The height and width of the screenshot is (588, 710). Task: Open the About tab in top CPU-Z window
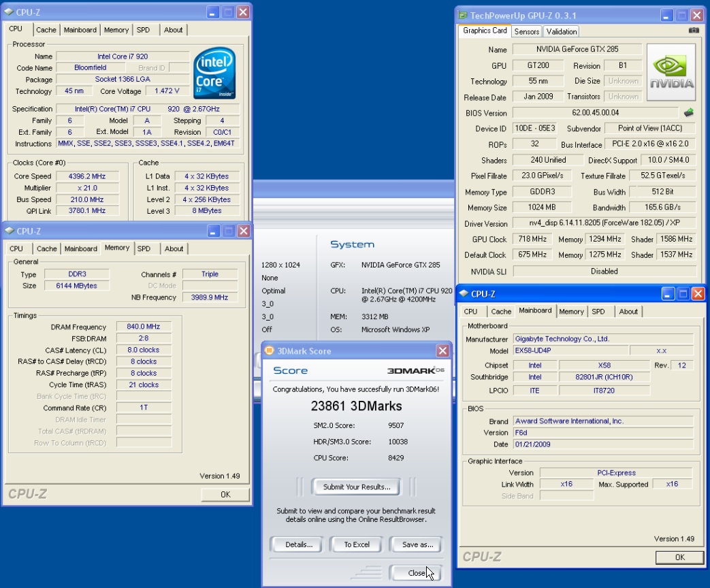[173, 30]
